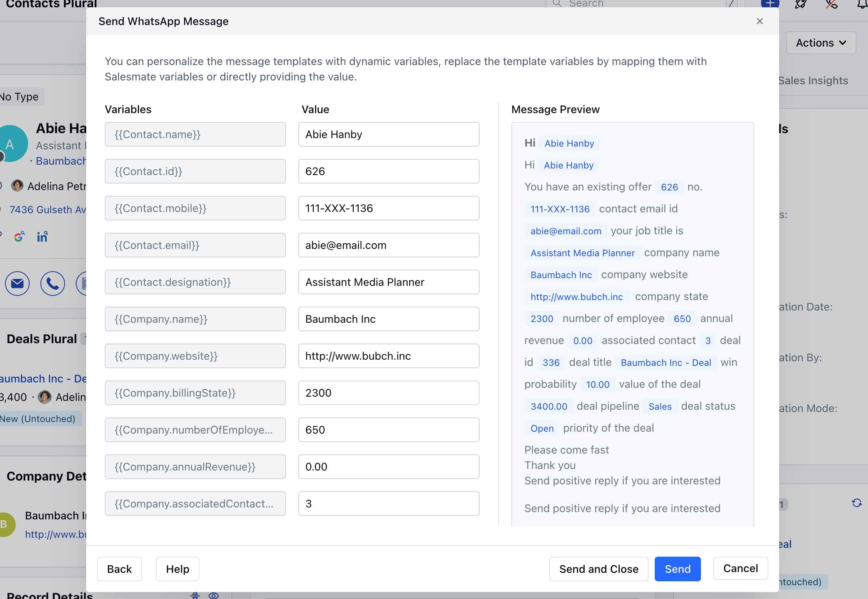This screenshot has width=868, height=599.
Task: Open the Sales Insights tab
Action: [x=813, y=81]
